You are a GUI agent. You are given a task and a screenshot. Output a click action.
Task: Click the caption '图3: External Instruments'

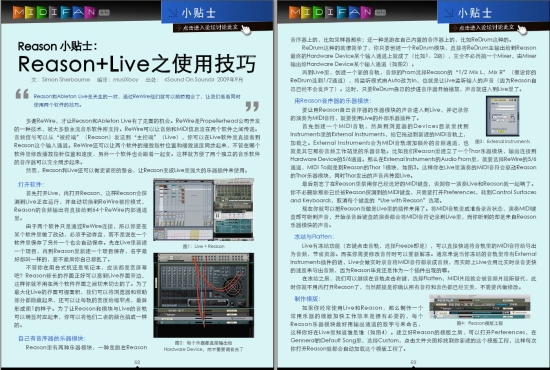pos(502,141)
